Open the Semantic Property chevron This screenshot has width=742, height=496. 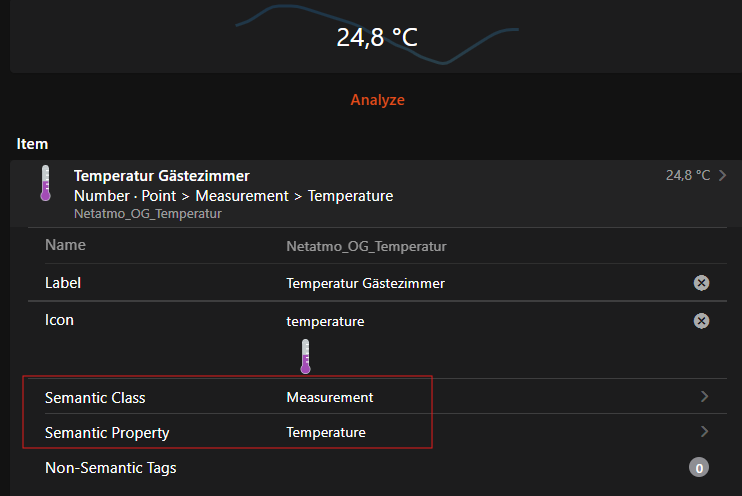click(x=704, y=431)
